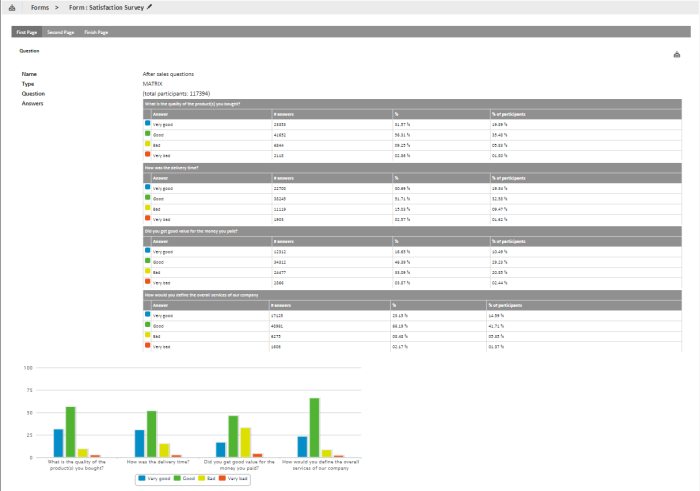Toggle the Very good series in the legend
This screenshot has width=700, height=491.
155,479
